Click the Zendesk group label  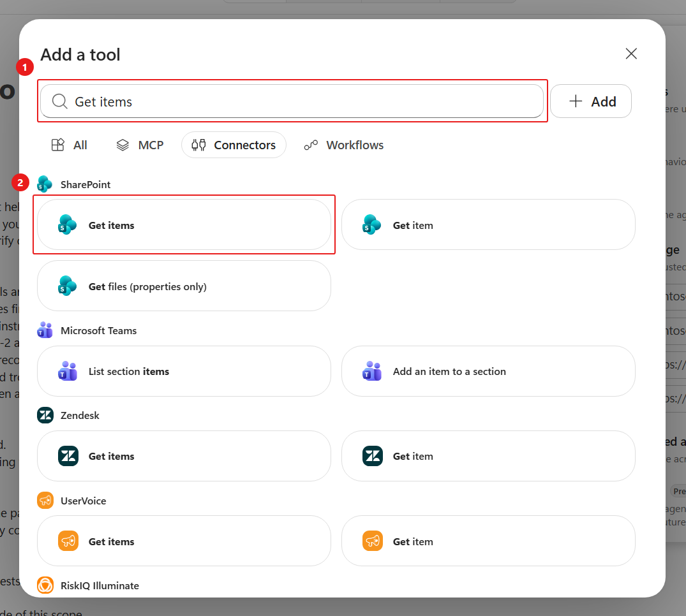(x=80, y=415)
